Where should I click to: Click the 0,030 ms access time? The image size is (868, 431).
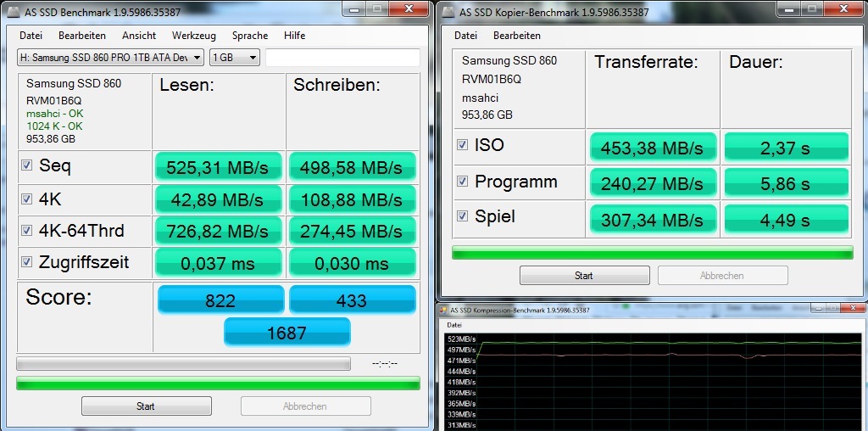pyautogui.click(x=352, y=263)
